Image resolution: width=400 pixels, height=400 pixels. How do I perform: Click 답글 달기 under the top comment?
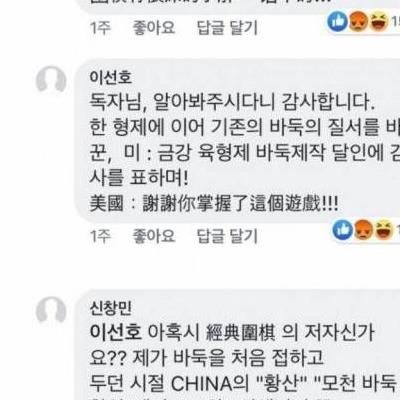coord(227,27)
